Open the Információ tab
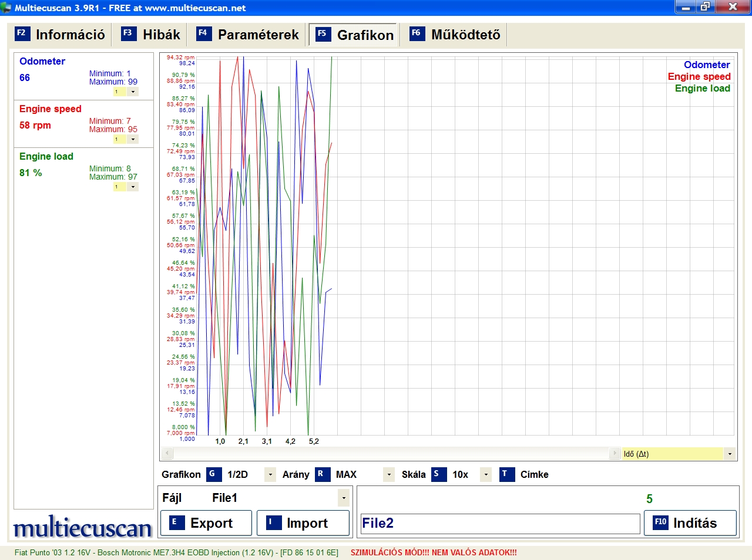752x560 pixels. click(60, 35)
